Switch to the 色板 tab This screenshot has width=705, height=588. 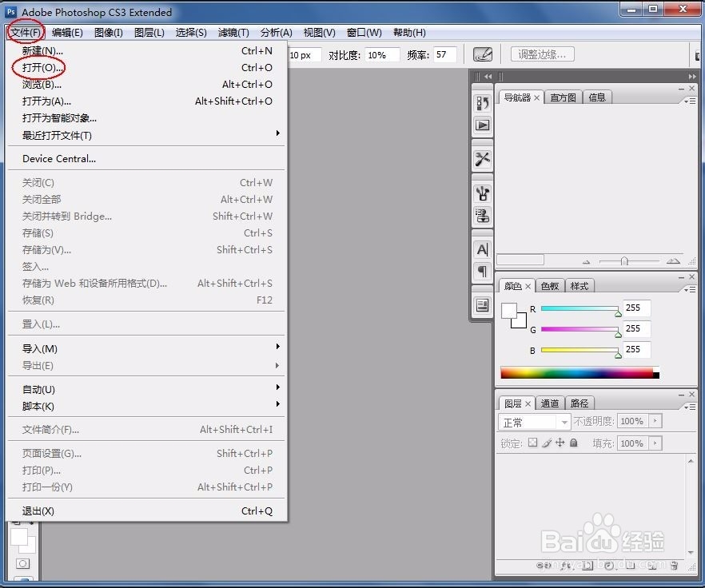[x=549, y=286]
